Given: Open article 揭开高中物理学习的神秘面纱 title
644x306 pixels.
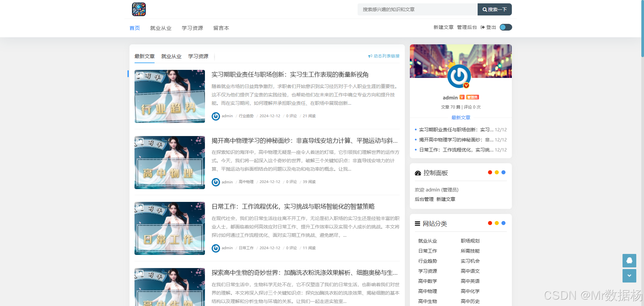Looking at the screenshot, I should pos(305,141).
